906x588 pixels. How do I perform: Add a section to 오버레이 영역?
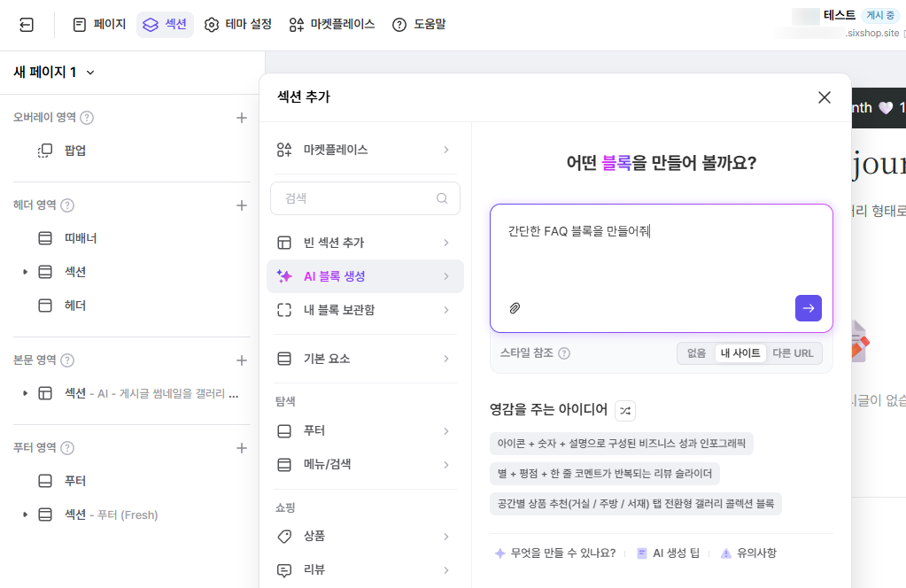coord(242,118)
